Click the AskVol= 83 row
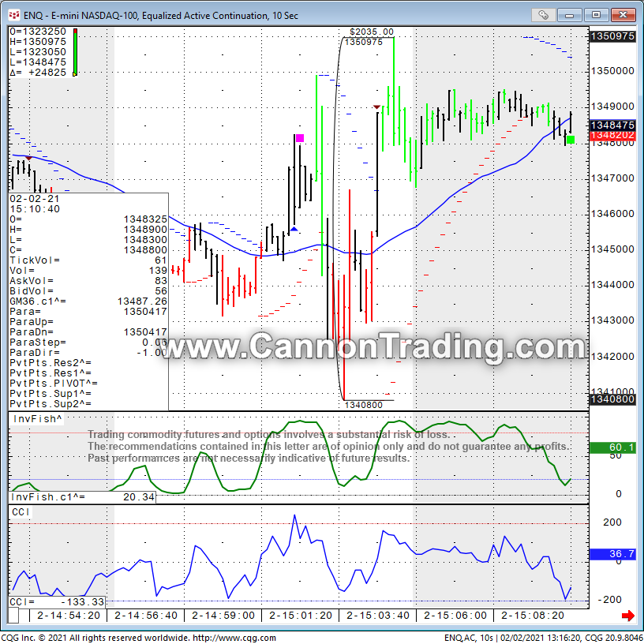 (x=88, y=281)
